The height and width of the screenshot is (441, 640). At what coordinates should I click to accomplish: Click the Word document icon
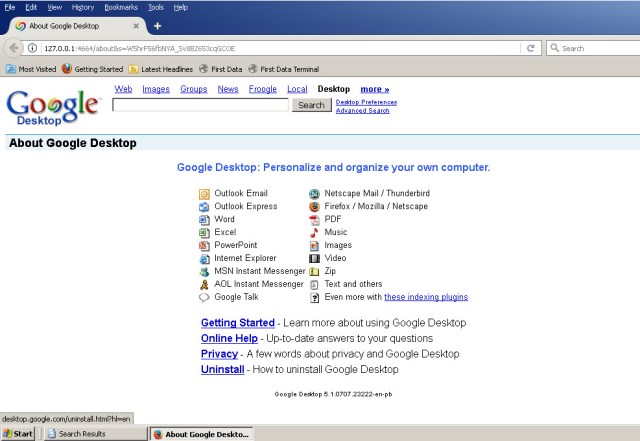click(204, 220)
